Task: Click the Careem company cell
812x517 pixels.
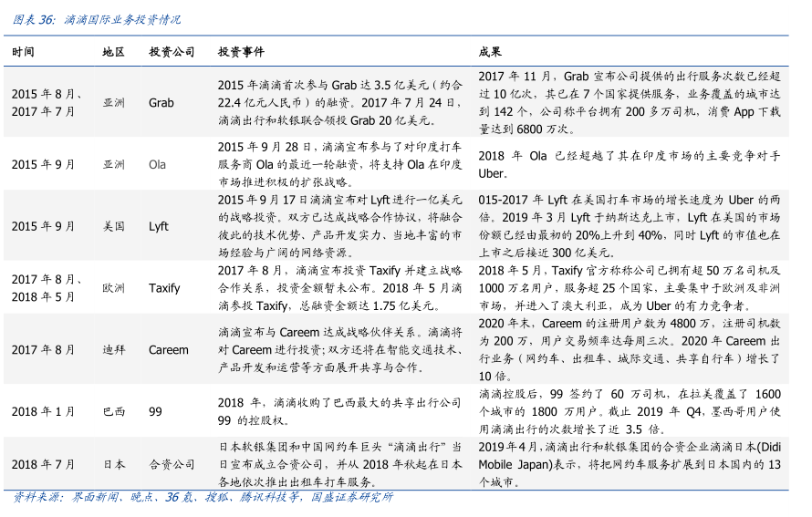Action: tap(169, 349)
